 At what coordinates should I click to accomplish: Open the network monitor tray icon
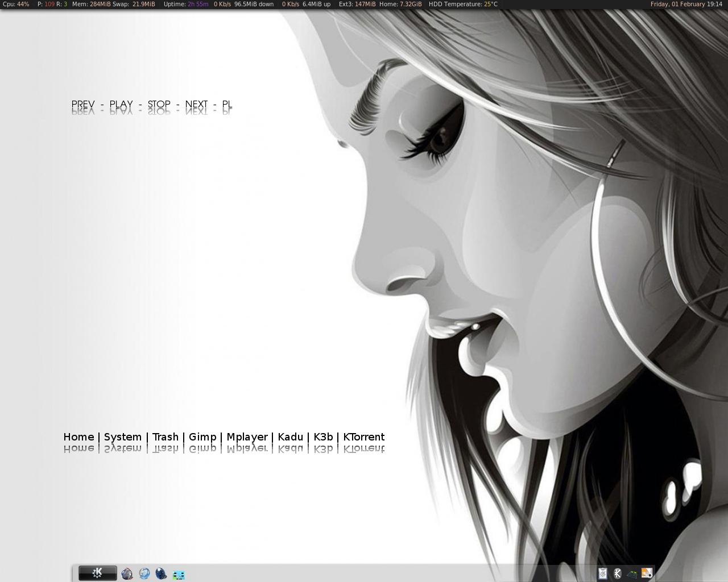point(632,575)
